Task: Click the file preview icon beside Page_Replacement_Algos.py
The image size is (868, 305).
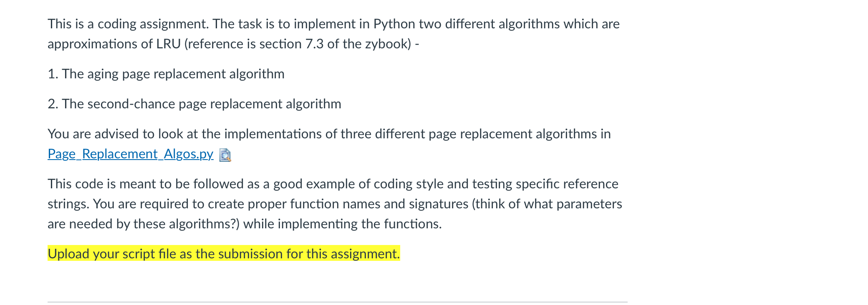Action: point(225,155)
